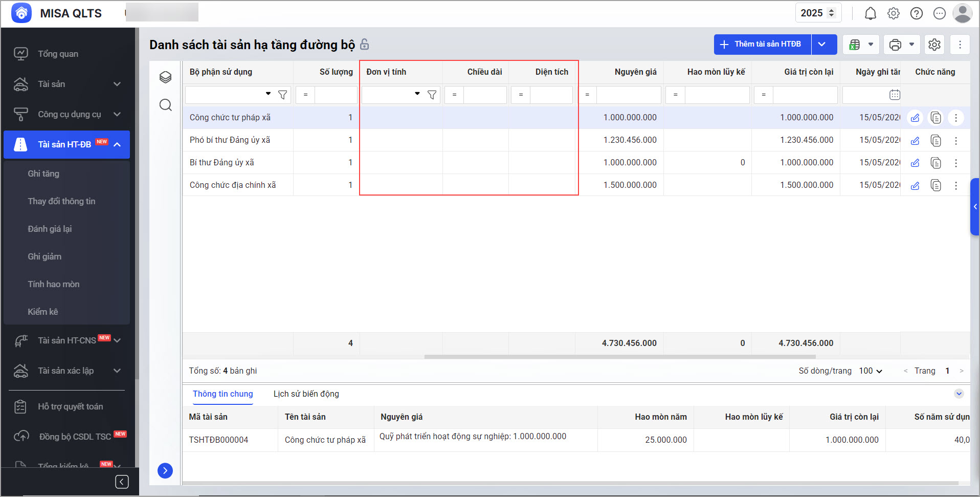Viewport: 980px width, 497px height.
Task: Copy the Bí thư Đảng ủy xã row
Action: (x=936, y=163)
